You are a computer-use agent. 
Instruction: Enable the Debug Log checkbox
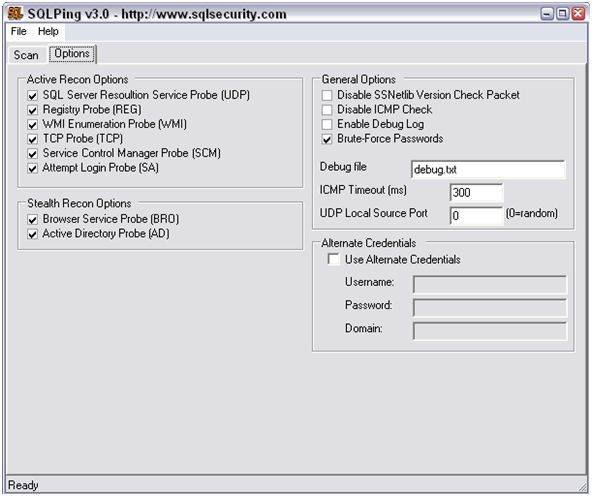[327, 125]
